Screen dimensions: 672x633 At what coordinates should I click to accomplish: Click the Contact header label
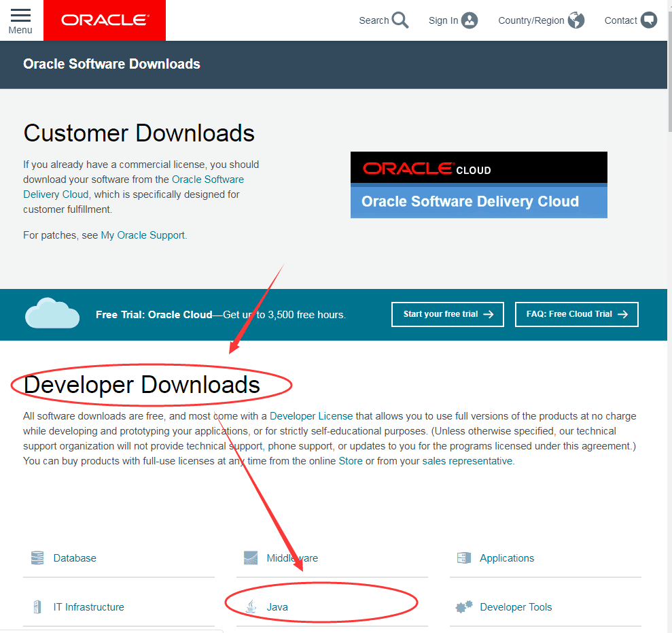tap(620, 20)
